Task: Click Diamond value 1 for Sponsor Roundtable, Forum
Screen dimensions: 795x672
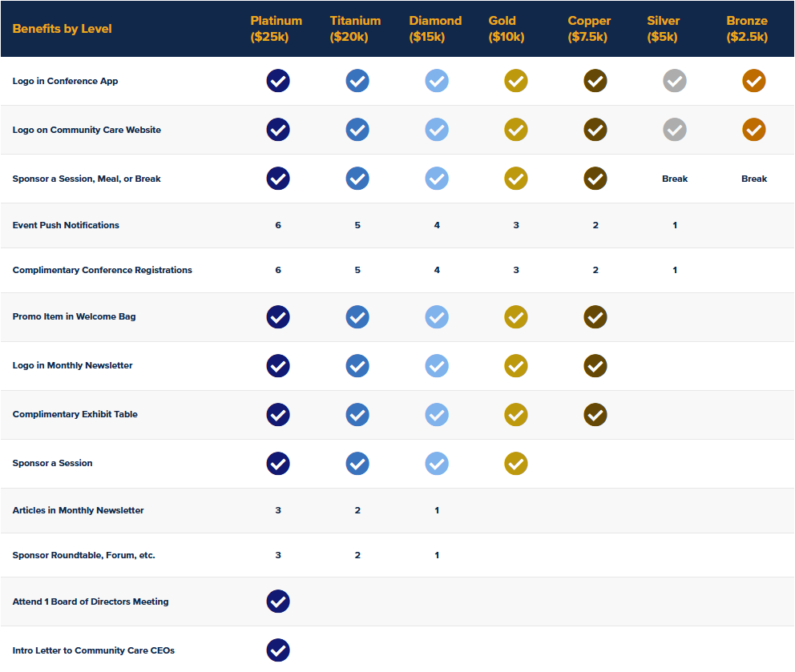Action: 437,555
